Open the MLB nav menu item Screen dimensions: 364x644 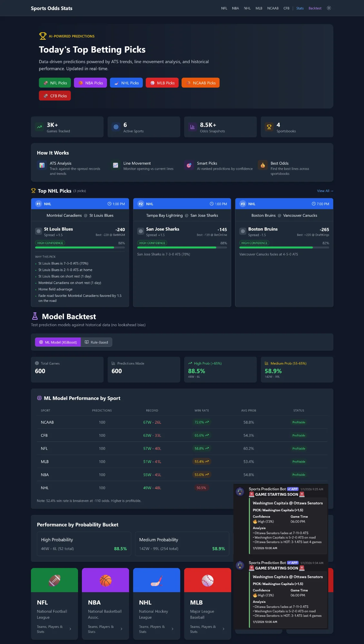pos(259,8)
